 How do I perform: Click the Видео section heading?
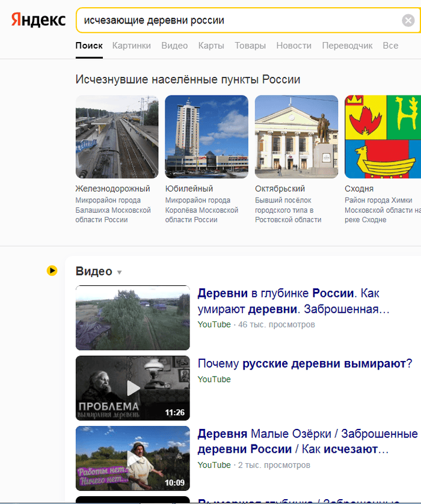point(94,272)
